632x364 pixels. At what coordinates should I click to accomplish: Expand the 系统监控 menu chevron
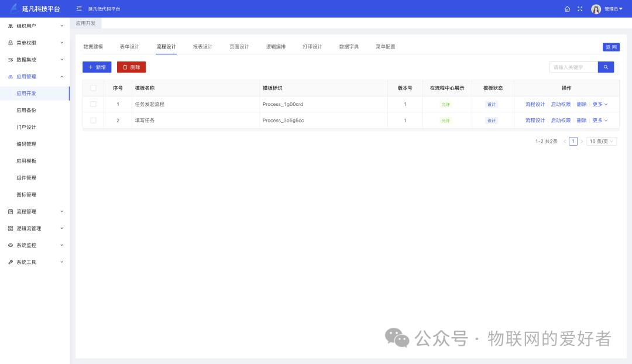(61, 245)
